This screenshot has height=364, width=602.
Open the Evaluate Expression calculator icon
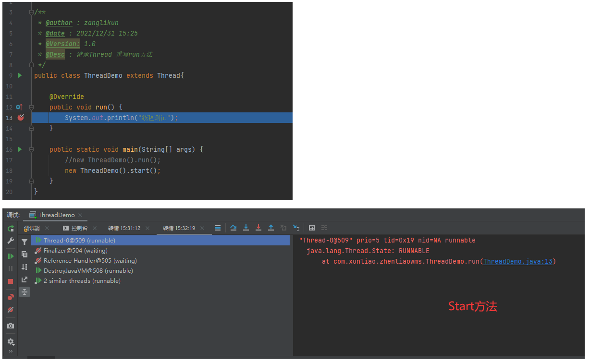pyautogui.click(x=312, y=228)
